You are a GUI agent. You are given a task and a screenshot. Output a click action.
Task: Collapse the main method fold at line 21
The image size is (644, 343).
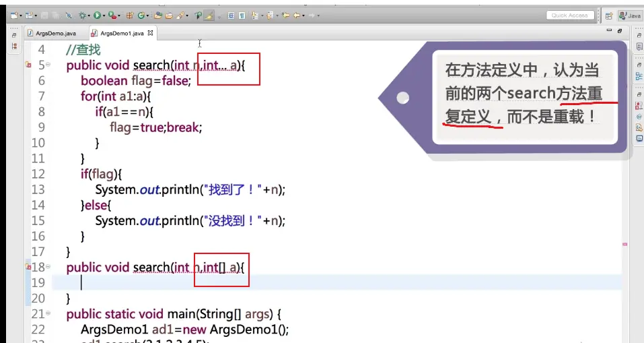48,313
